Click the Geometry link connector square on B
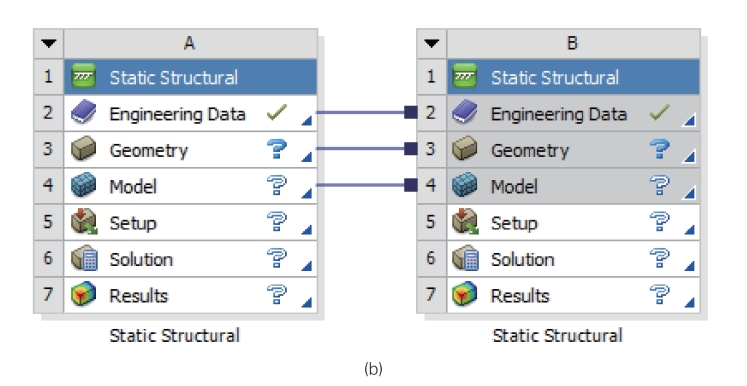Image resolution: width=747 pixels, height=386 pixels. 411,149
